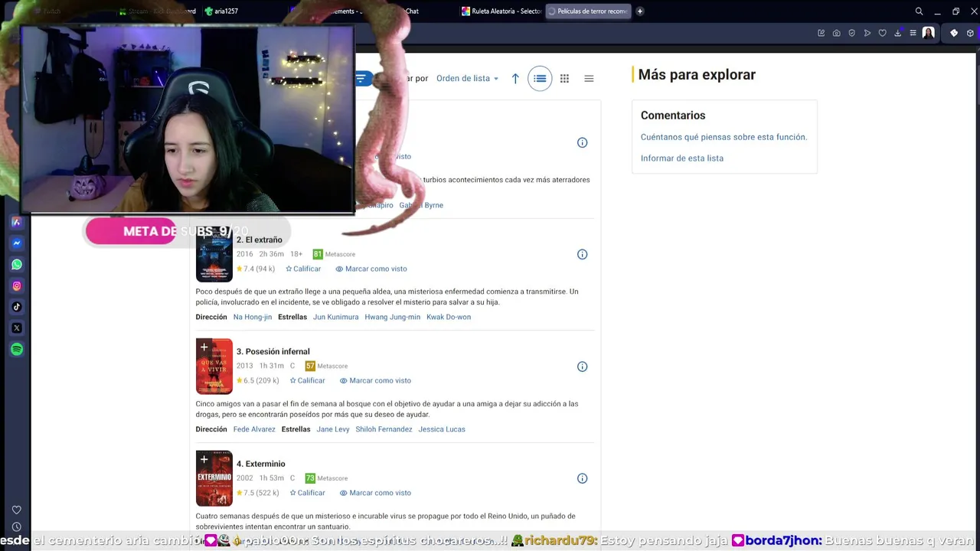Add Posesión infernal to watchlist via plus
Image resolution: width=980 pixels, height=551 pixels.
click(204, 347)
